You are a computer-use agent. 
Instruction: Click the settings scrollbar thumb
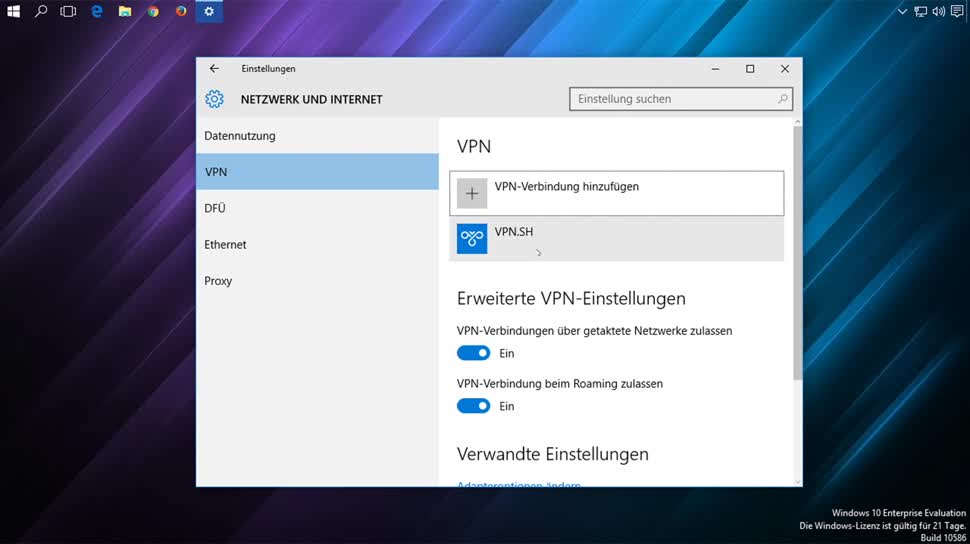click(797, 253)
